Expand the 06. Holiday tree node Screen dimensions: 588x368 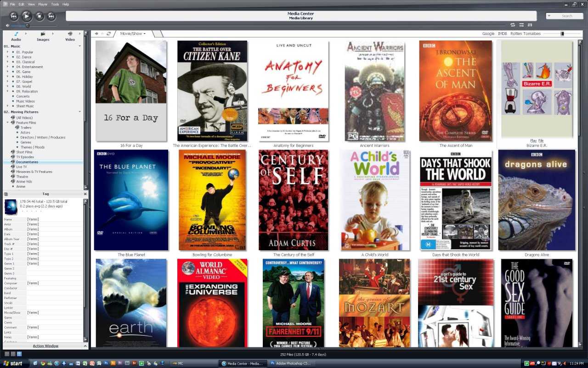pos(7,76)
